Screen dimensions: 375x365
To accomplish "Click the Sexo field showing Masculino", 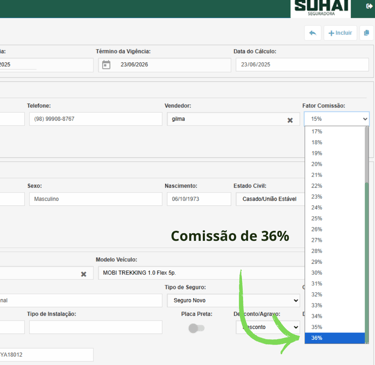I will 96,199.
